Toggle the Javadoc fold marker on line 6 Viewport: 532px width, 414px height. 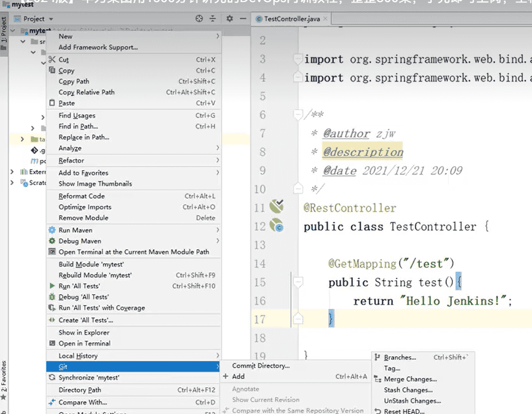pyautogui.click(x=298, y=114)
